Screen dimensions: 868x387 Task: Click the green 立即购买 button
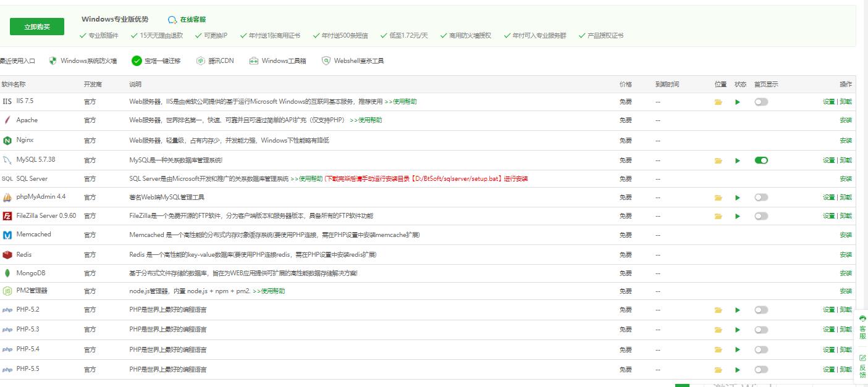point(37,27)
